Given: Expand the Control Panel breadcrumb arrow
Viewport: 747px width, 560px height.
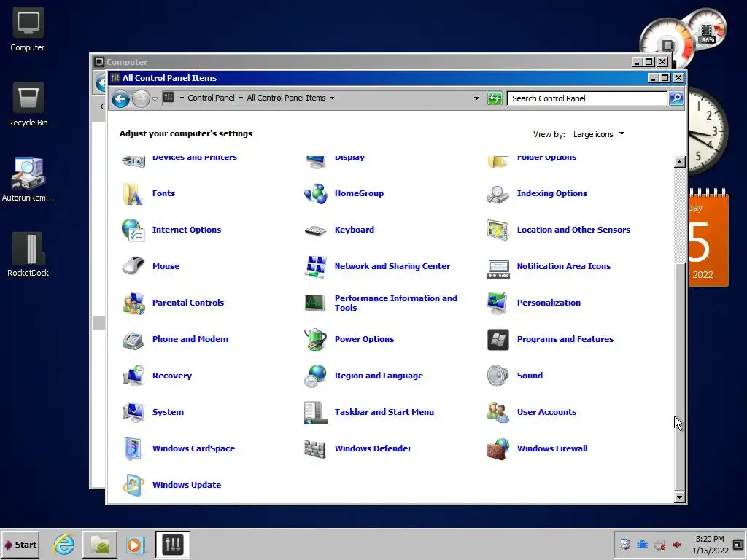Looking at the screenshot, I should tap(241, 98).
